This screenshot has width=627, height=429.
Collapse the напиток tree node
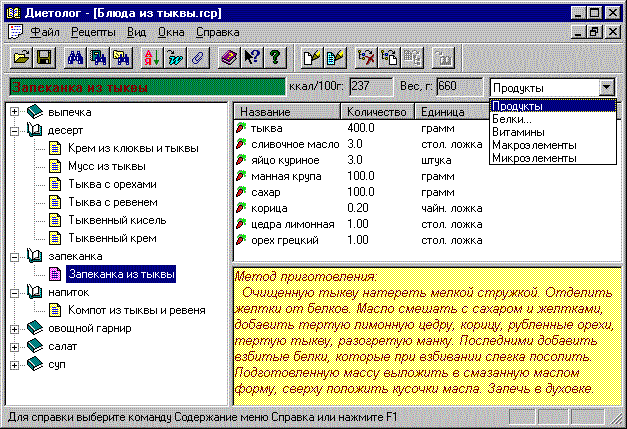click(14, 293)
